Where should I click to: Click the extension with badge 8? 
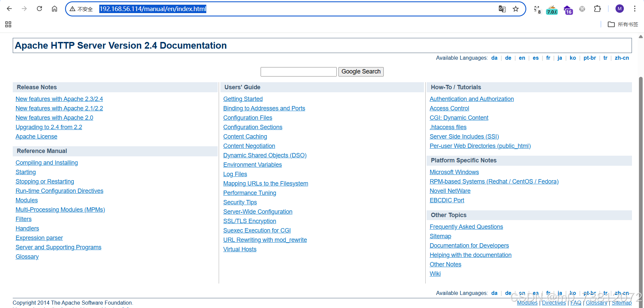click(537, 9)
